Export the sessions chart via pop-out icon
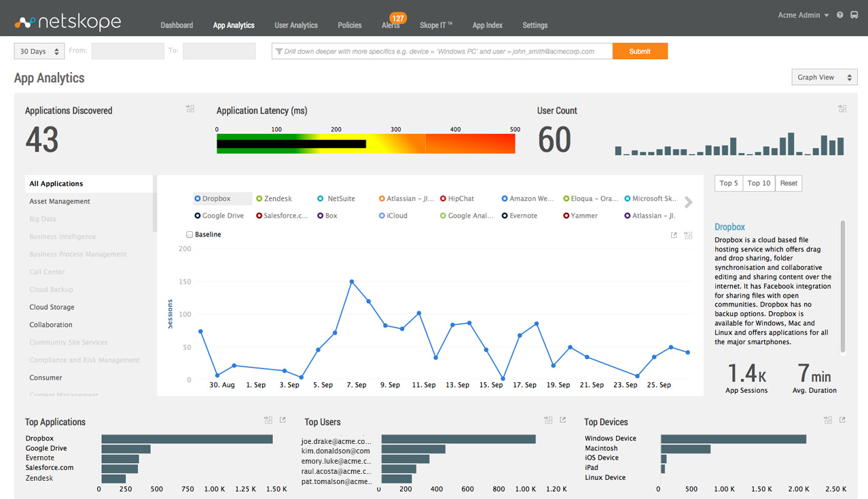The image size is (868, 499). coord(674,235)
